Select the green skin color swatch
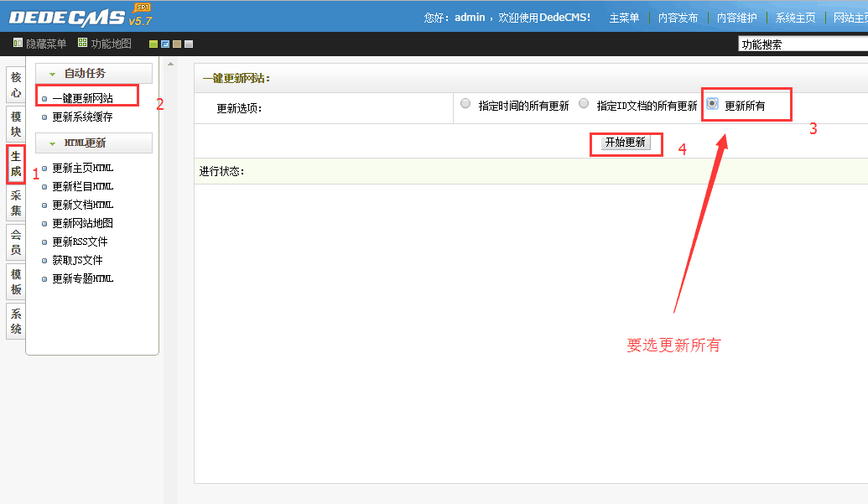The height and width of the screenshot is (504, 868). click(x=153, y=44)
